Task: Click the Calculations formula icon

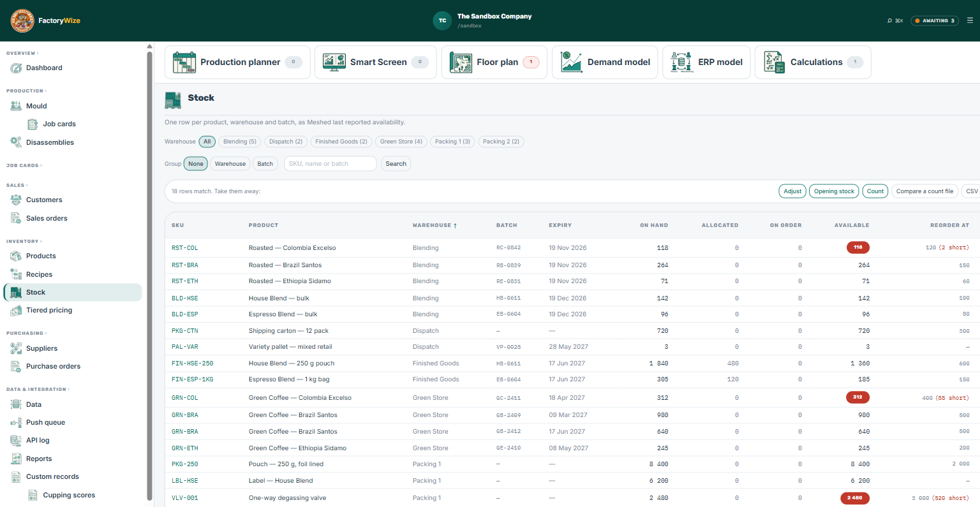Action: (774, 62)
